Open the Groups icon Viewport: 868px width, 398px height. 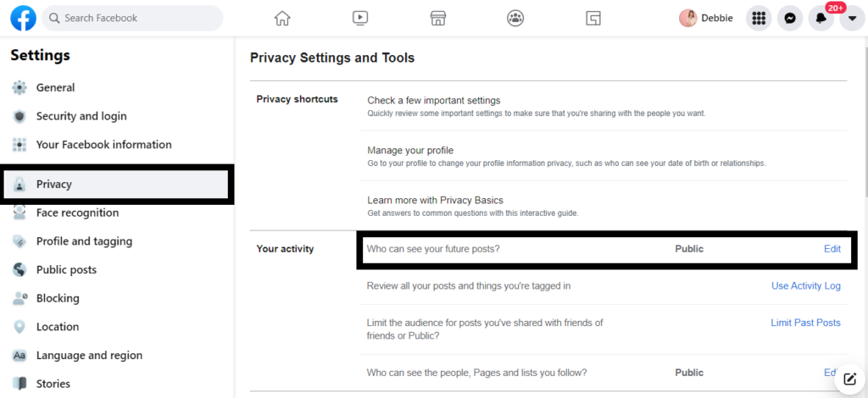pos(515,19)
